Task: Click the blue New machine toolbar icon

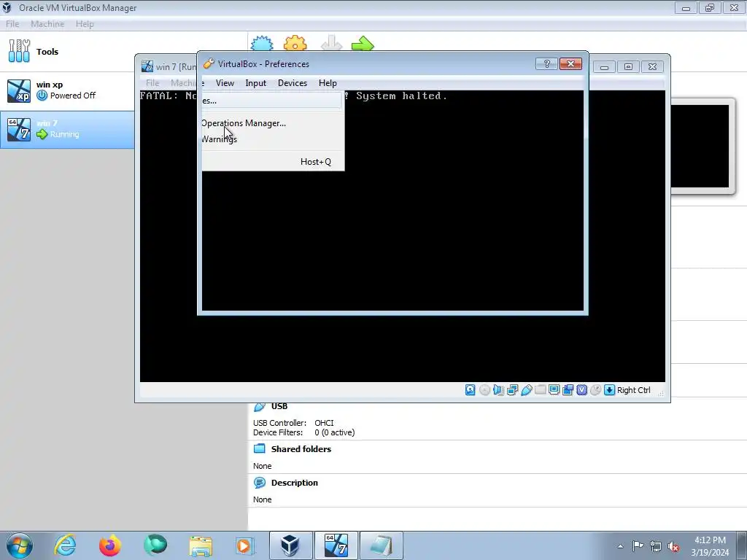Action: 262,43
